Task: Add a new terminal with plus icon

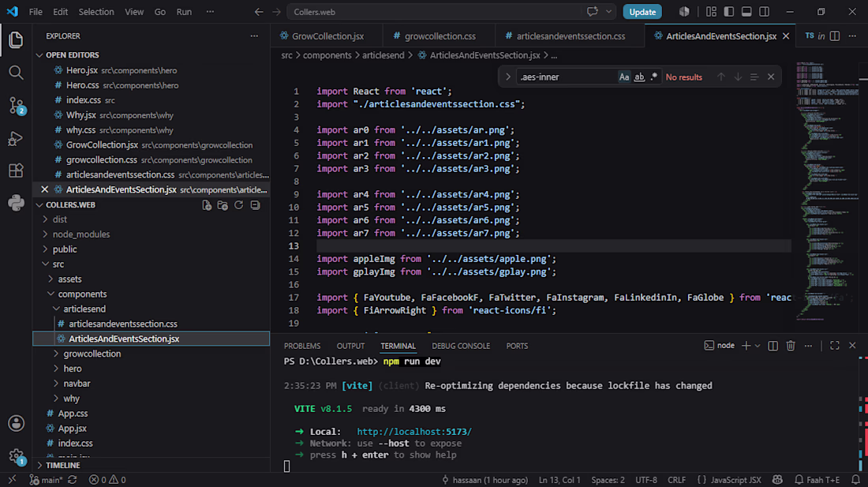Action: [746, 346]
